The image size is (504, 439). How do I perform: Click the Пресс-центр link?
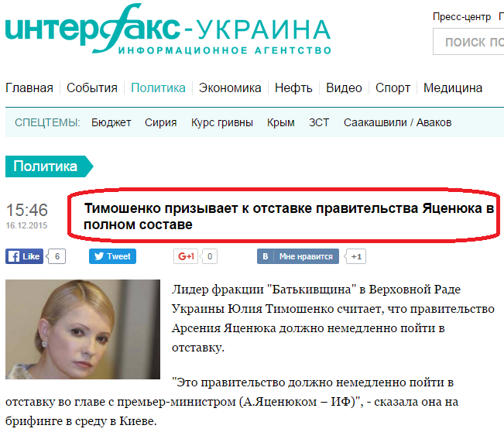(461, 17)
